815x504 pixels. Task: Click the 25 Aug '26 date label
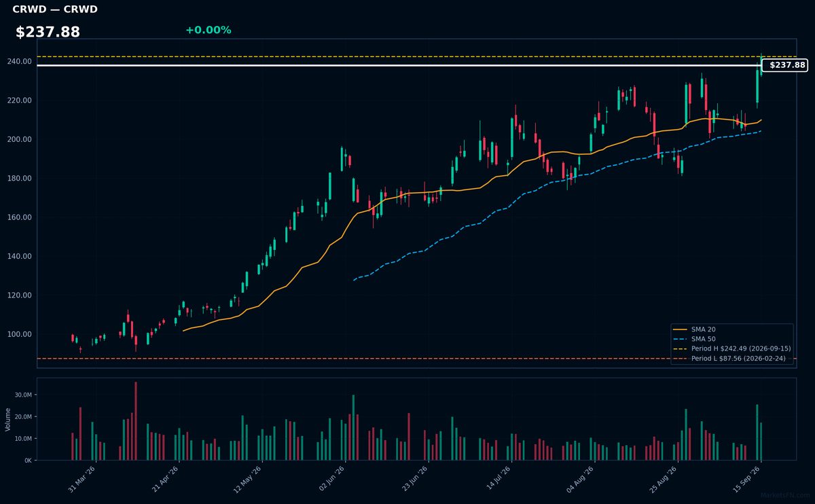tap(664, 480)
